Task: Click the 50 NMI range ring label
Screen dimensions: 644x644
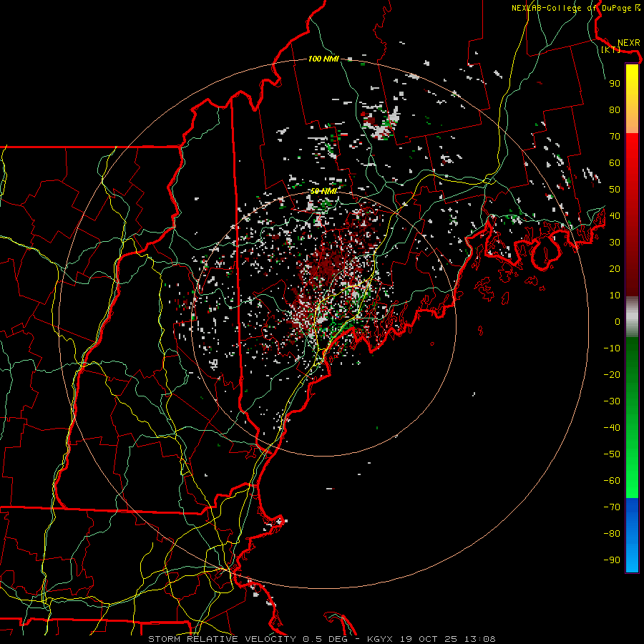Action: (323, 191)
